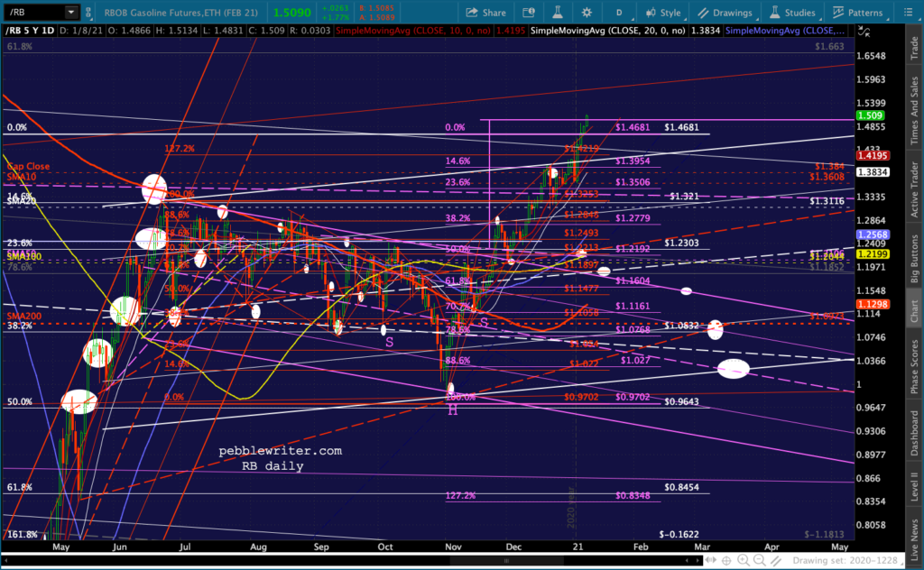Open the D timeframe dropdown
This screenshot has height=570, width=924.
[620, 13]
